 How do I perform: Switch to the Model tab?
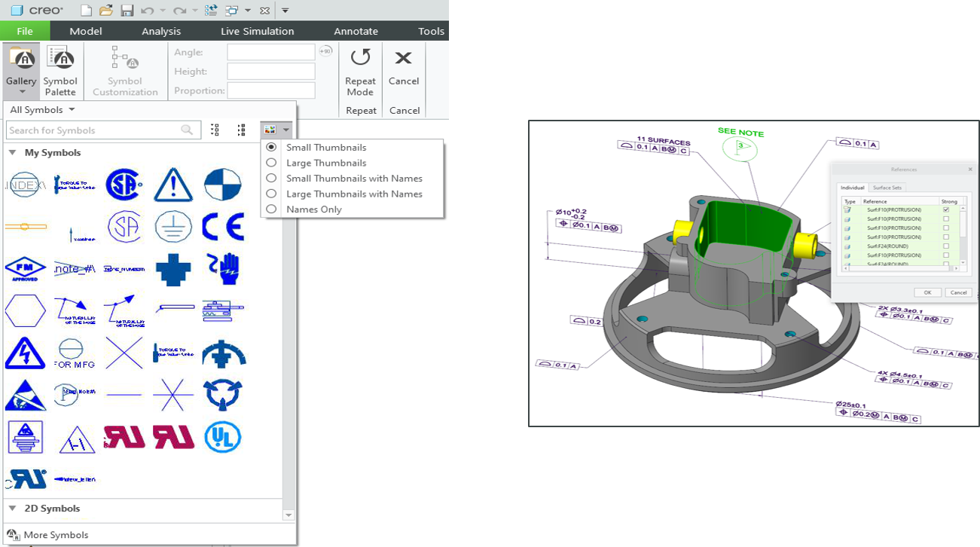[x=86, y=31]
